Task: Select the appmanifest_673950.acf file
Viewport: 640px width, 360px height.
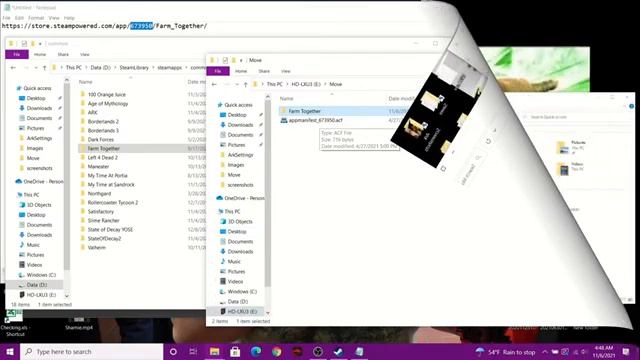Action: (315, 120)
